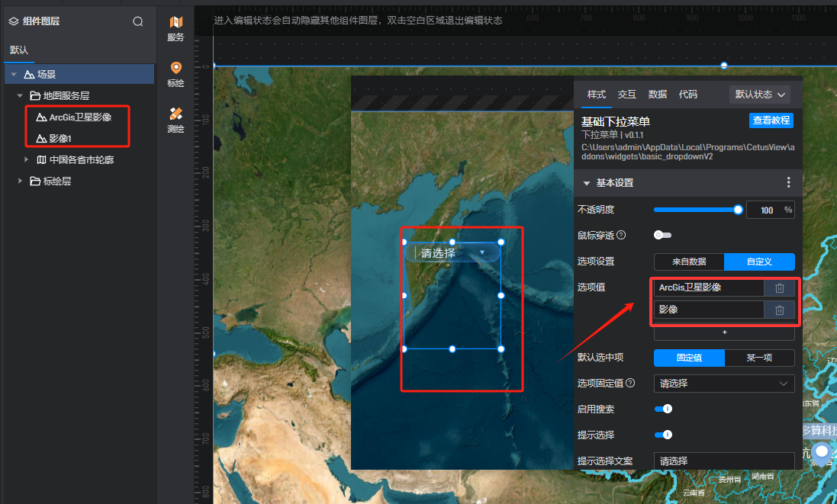Switch to the 交互 tab
The image size is (837, 504).
point(626,95)
